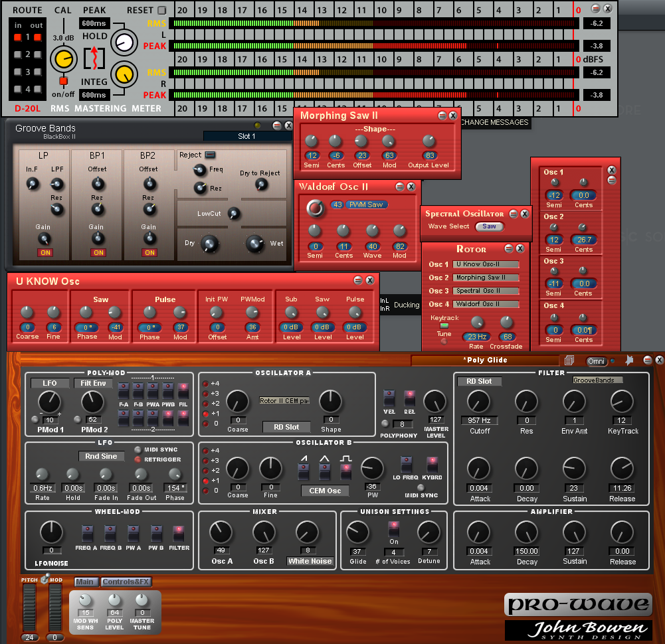The height and width of the screenshot is (644, 665).
Task: Switch to the Main tab
Action: (x=86, y=582)
